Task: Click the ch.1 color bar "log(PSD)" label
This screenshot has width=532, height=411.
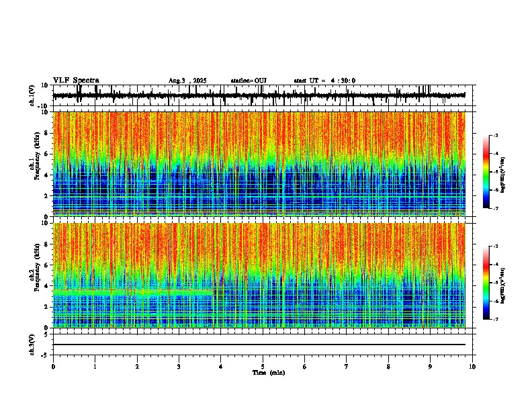Action: (503, 175)
